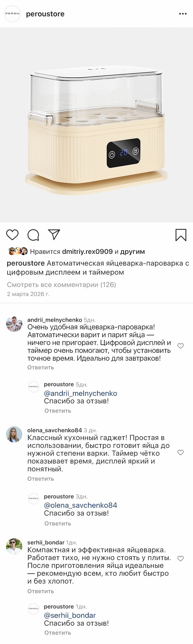Open the @andrii_melnychenko mention link
This screenshot has height=644, width=193.
pyautogui.click(x=81, y=393)
